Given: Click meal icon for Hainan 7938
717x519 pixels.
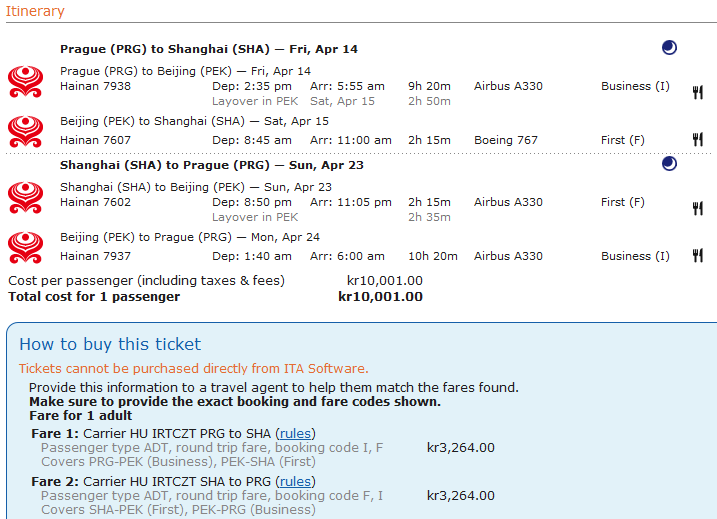Looking at the screenshot, I should [698, 92].
